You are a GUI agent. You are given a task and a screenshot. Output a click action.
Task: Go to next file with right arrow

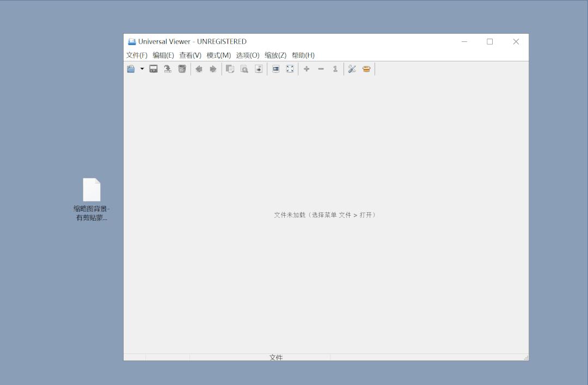coord(213,69)
